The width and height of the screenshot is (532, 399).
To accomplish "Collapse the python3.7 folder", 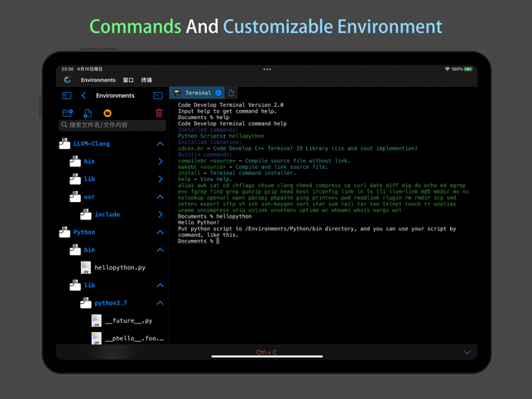I will [x=161, y=303].
